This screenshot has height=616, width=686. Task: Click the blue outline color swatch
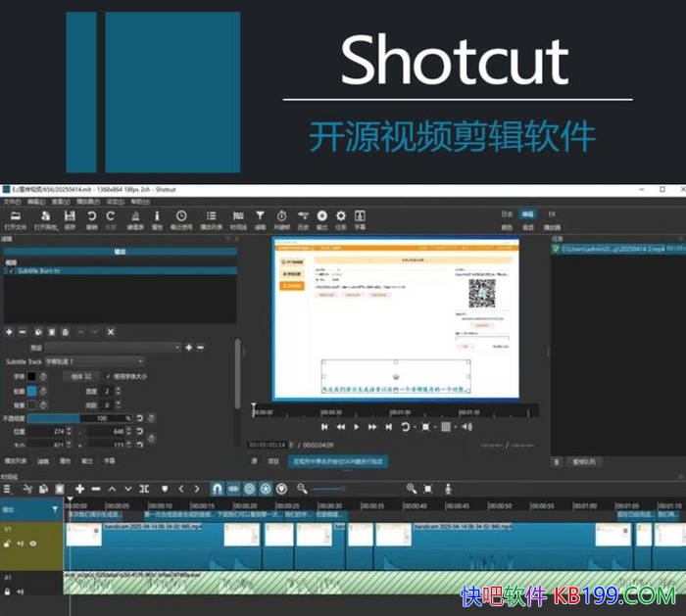point(31,391)
